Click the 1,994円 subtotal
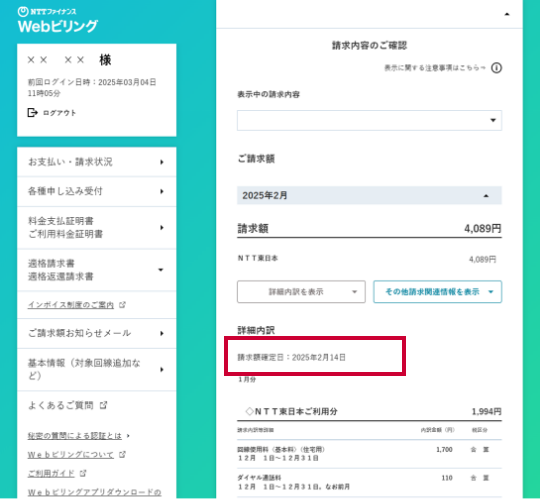 click(x=486, y=411)
